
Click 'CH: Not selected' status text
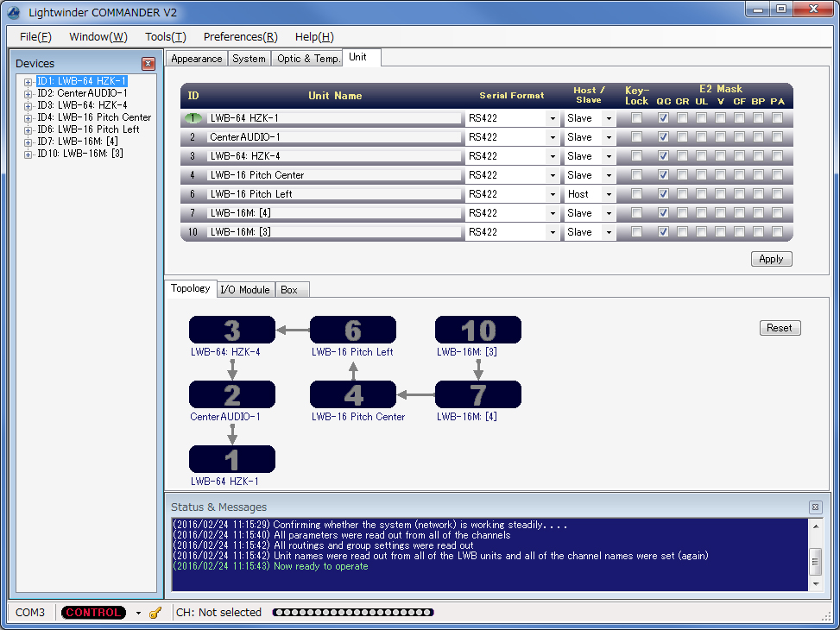pyautogui.click(x=218, y=613)
